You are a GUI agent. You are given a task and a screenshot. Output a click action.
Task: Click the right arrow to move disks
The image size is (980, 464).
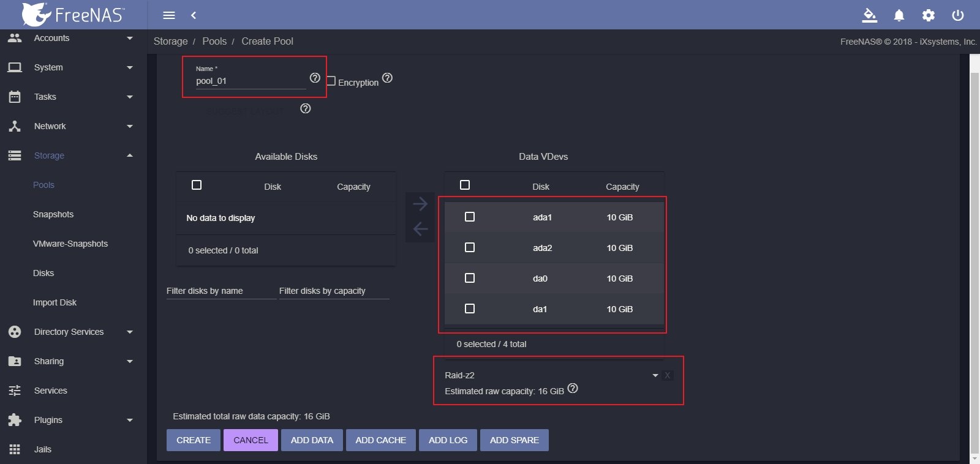[x=420, y=203]
